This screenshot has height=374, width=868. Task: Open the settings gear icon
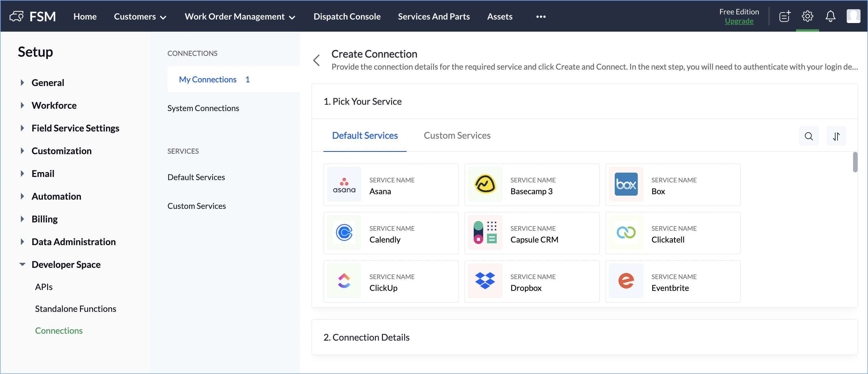[807, 16]
